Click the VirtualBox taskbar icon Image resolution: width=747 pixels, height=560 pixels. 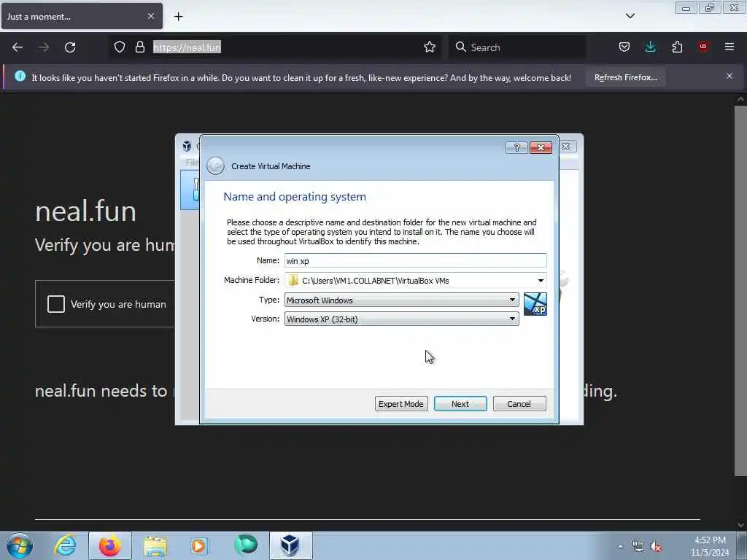pos(290,545)
